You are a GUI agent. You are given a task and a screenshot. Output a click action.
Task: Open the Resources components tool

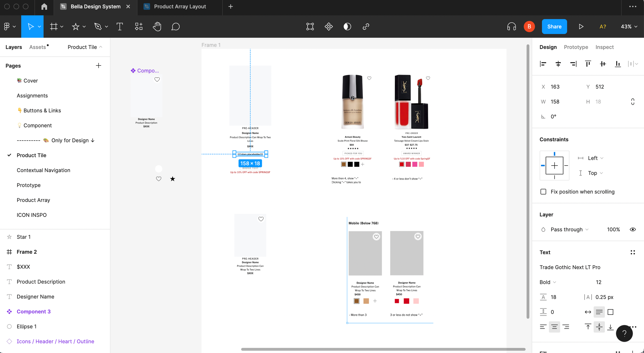click(139, 27)
